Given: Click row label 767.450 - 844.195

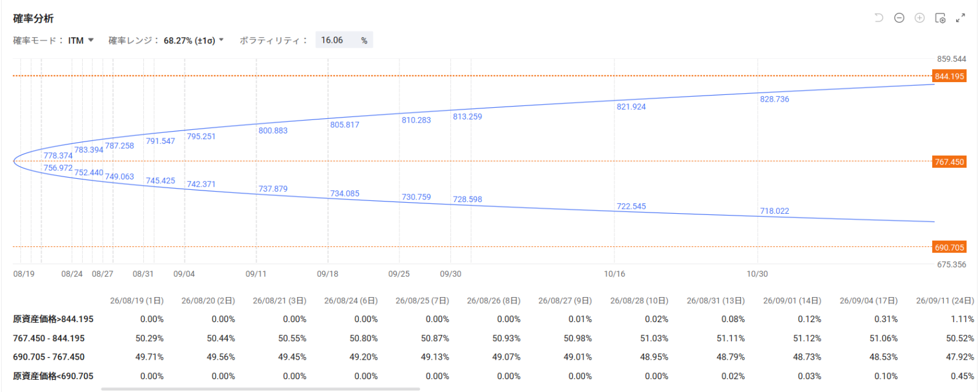Looking at the screenshot, I should pyautogui.click(x=49, y=338).
